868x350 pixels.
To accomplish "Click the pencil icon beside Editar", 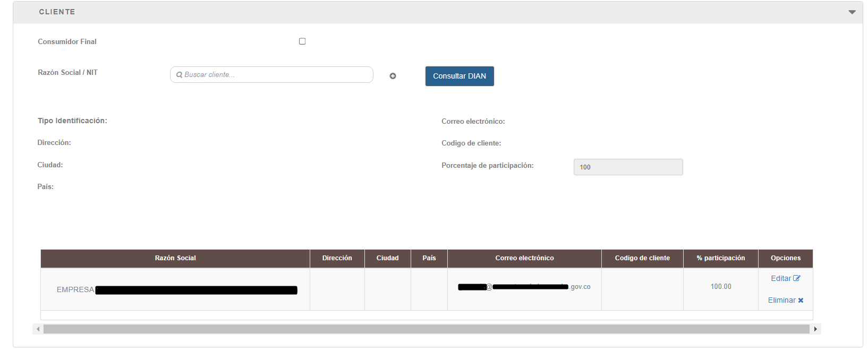I will click(x=797, y=278).
